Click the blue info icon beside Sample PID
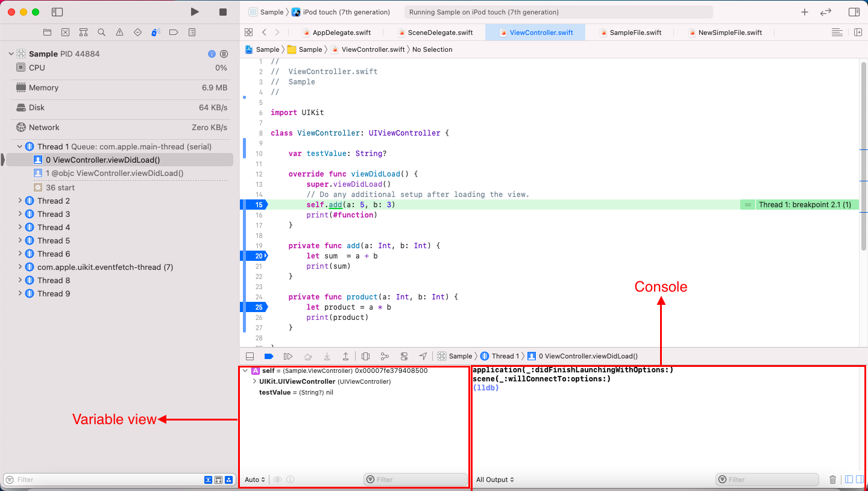Screen dimensions: 868x491 coord(212,54)
